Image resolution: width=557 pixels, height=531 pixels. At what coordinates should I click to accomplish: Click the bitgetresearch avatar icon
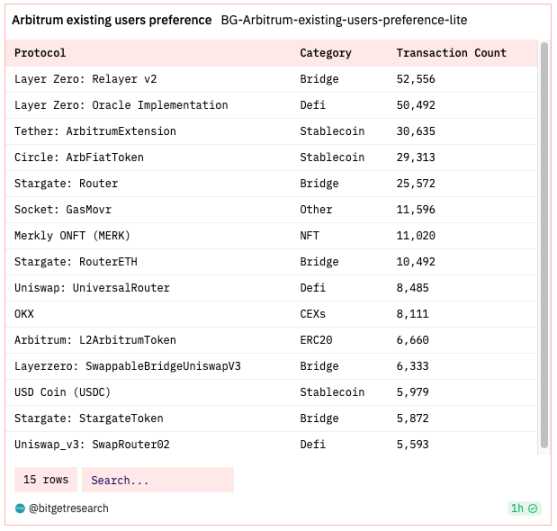(20, 508)
